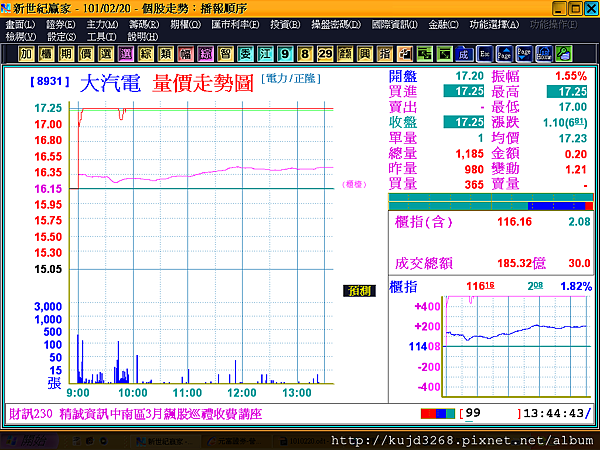Click the 成交總額 185.32億 value
This screenshot has width=600, height=450.
[521, 263]
